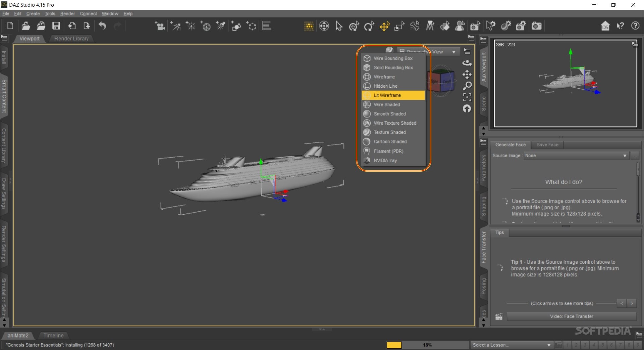Click the Render camera icon

[x=536, y=26]
